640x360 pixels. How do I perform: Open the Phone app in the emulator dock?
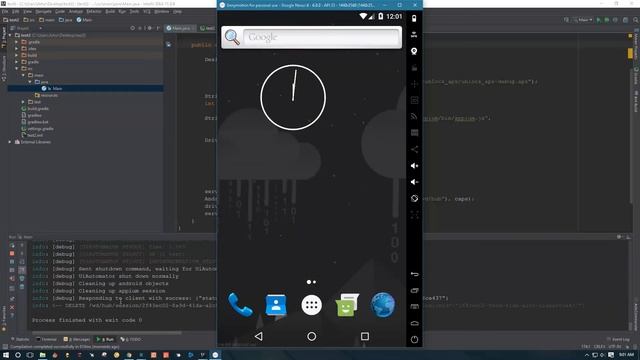coord(240,304)
